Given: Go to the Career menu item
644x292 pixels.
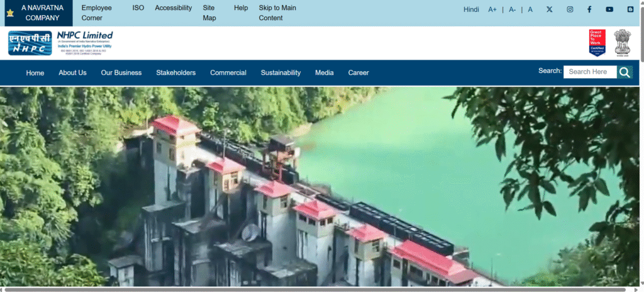Looking at the screenshot, I should click(358, 73).
